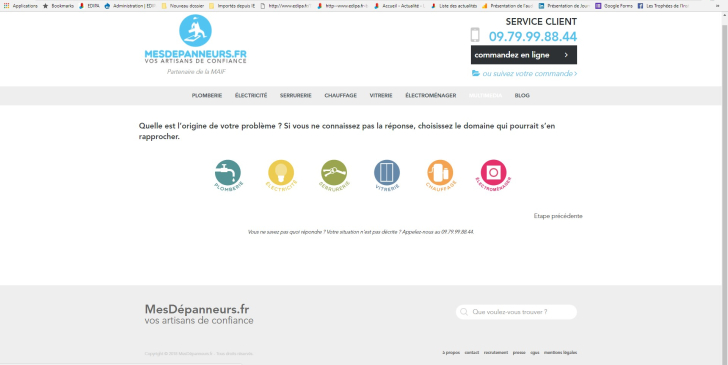Open the Importés depuis IE bookmark folder
Viewport: 728px width, 365px height.
(x=232, y=6)
